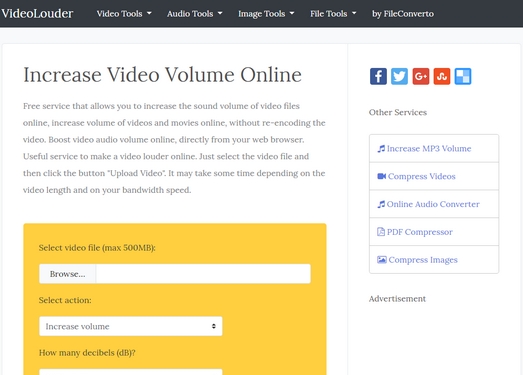
Task: Click the Delicious share icon
Action: click(x=463, y=76)
